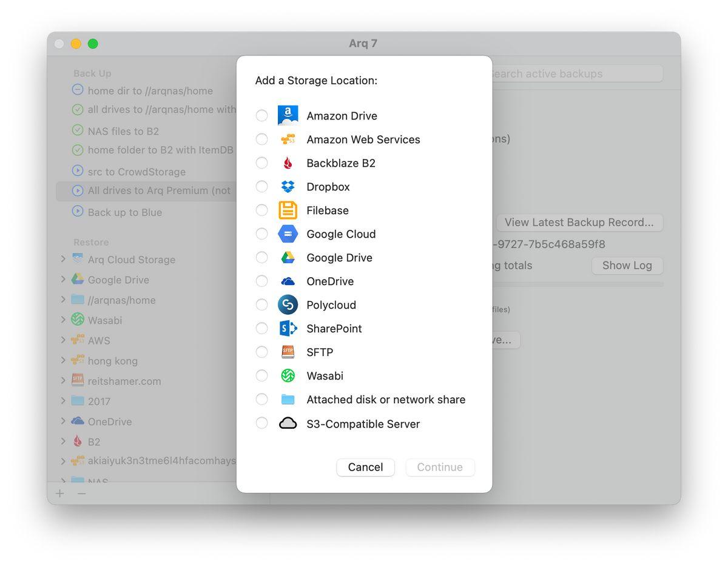Image resolution: width=728 pixels, height=567 pixels.
Task: Select the SFTP radio button
Action: pyautogui.click(x=261, y=352)
